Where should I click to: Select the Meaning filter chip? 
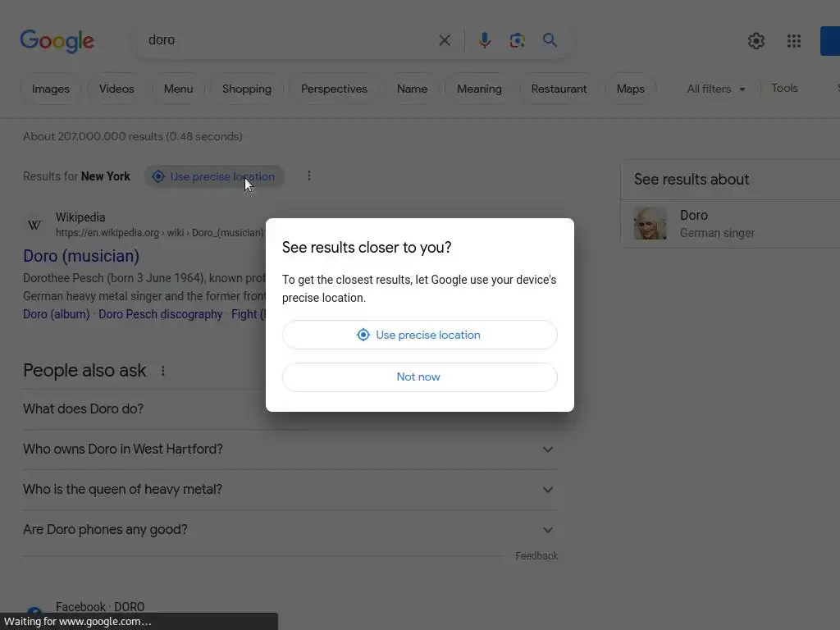479,89
